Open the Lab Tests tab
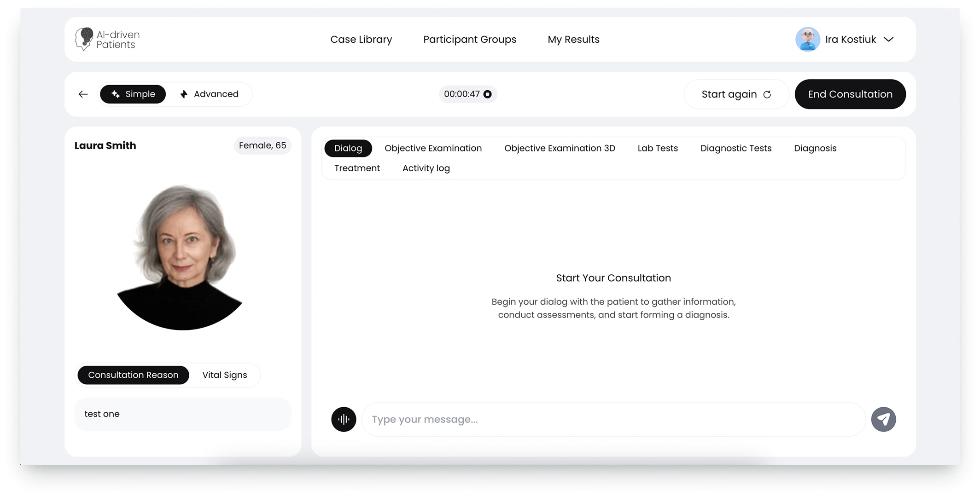Viewport: 980px width, 497px height. point(657,148)
